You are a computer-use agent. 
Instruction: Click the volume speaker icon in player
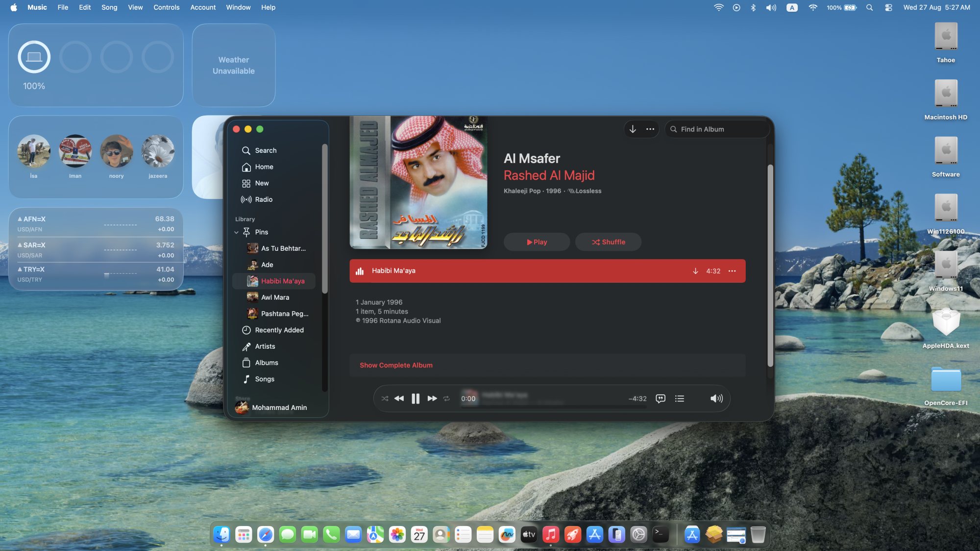[716, 399]
